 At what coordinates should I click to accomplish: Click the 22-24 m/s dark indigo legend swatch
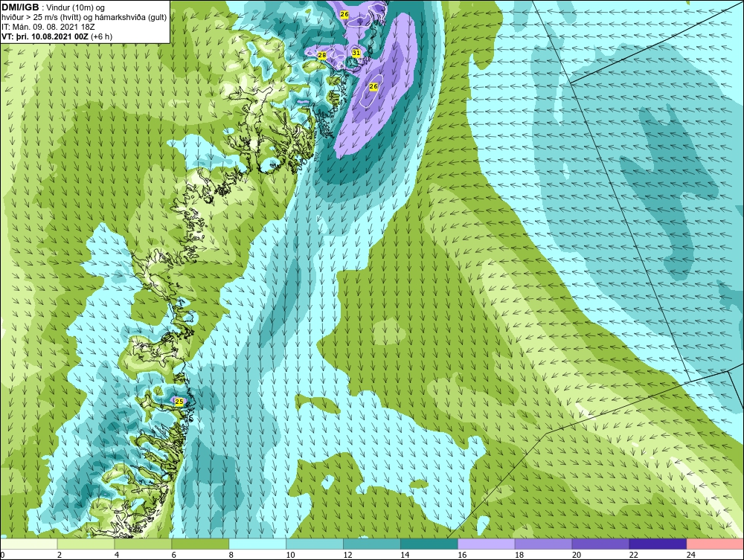658,544
